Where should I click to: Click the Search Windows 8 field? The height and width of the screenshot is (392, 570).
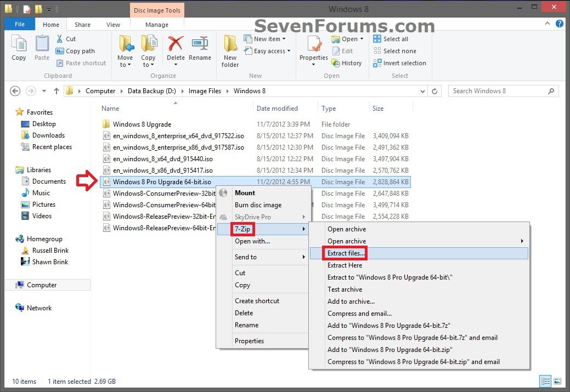coord(503,91)
